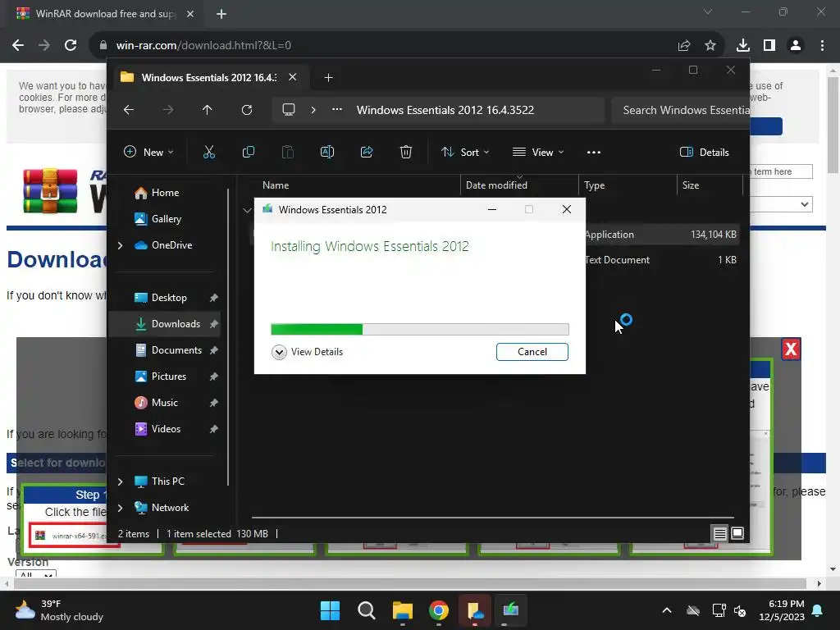Select the Windows Essentials 2012 Explorer tab
The width and height of the screenshot is (840, 630).
coord(208,78)
